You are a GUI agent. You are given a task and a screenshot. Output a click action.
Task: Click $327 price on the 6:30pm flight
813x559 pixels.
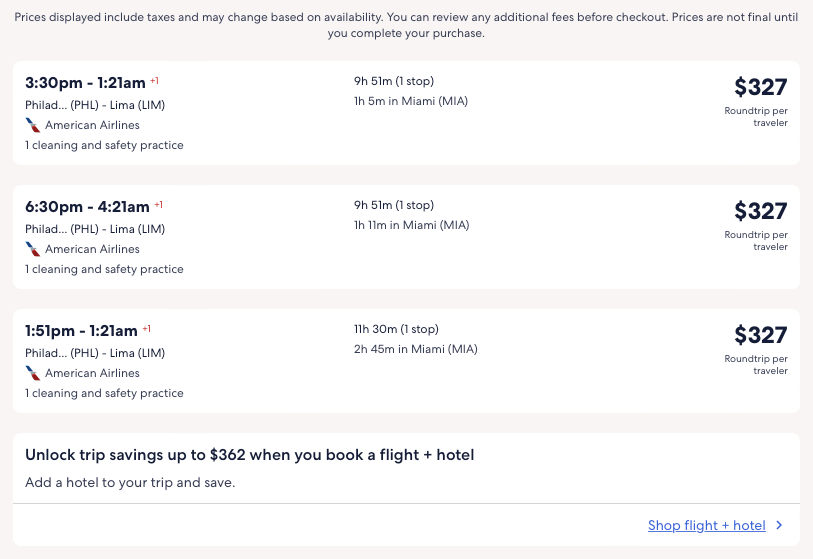(x=760, y=211)
